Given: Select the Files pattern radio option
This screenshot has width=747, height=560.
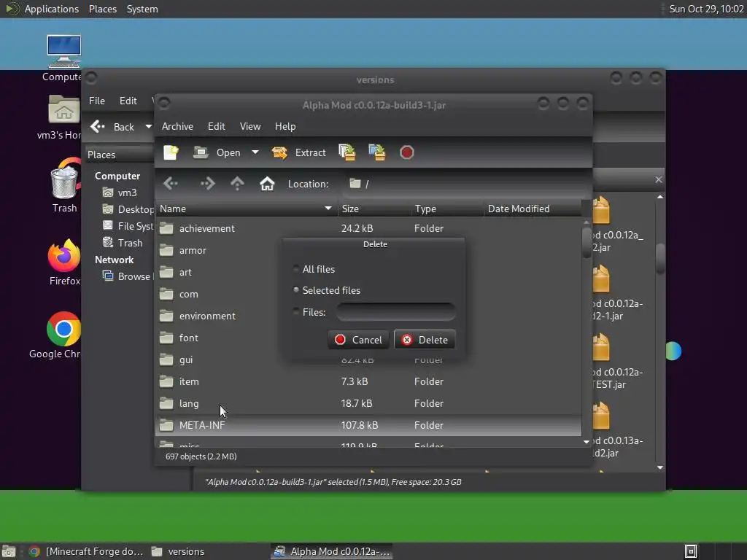Looking at the screenshot, I should click(x=296, y=312).
